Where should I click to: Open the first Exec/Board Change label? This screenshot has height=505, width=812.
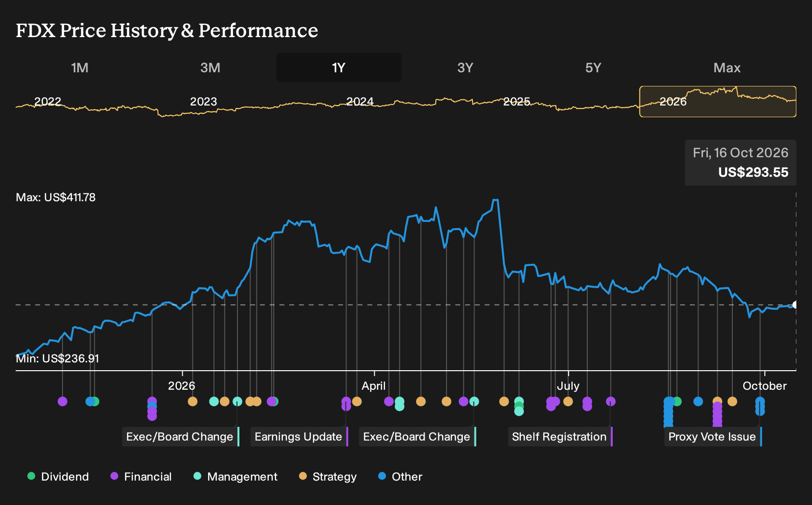(x=181, y=437)
